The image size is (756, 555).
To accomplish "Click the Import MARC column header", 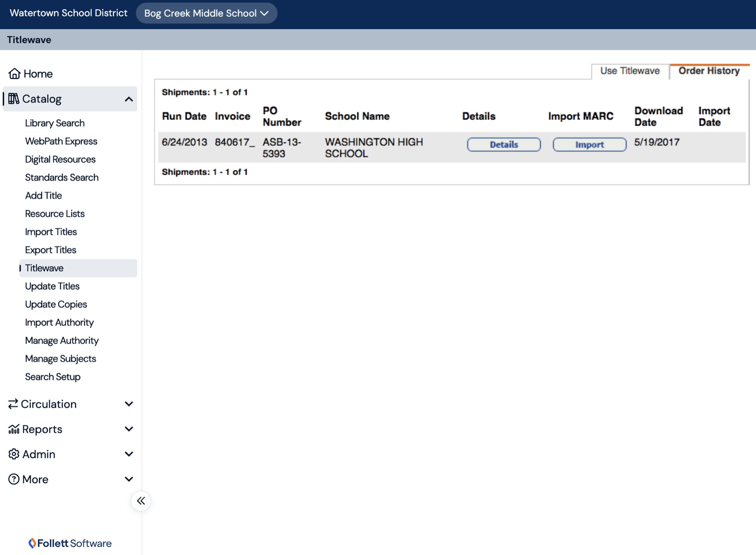I will 581,116.
